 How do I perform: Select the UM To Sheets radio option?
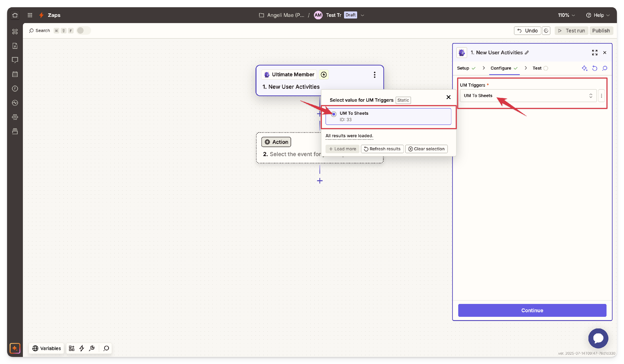(334, 114)
